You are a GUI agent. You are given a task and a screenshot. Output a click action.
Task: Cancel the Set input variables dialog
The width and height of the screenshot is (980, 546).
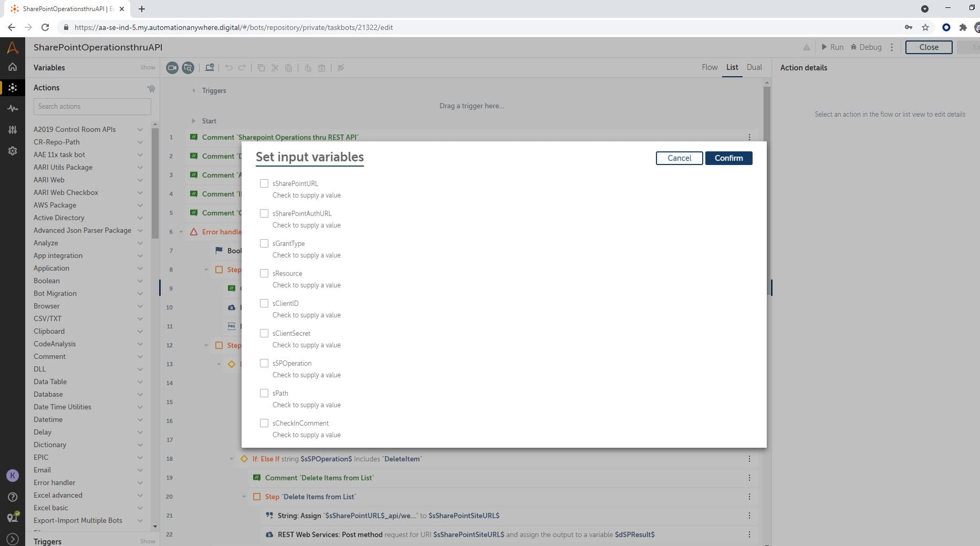click(680, 158)
